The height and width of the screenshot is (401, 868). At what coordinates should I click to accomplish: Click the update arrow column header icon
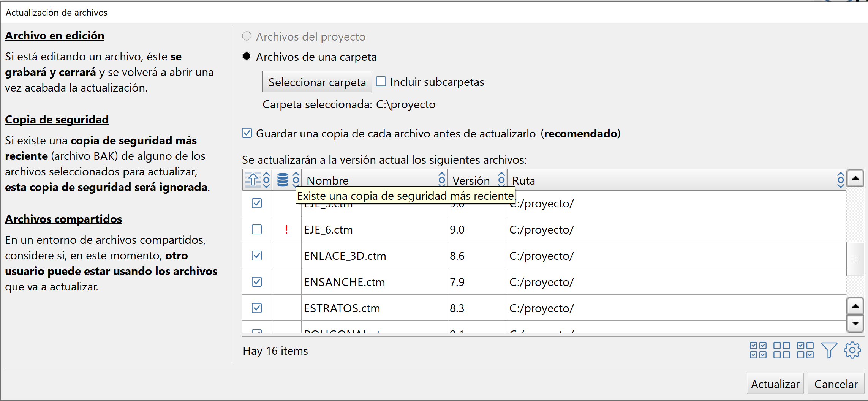(253, 179)
